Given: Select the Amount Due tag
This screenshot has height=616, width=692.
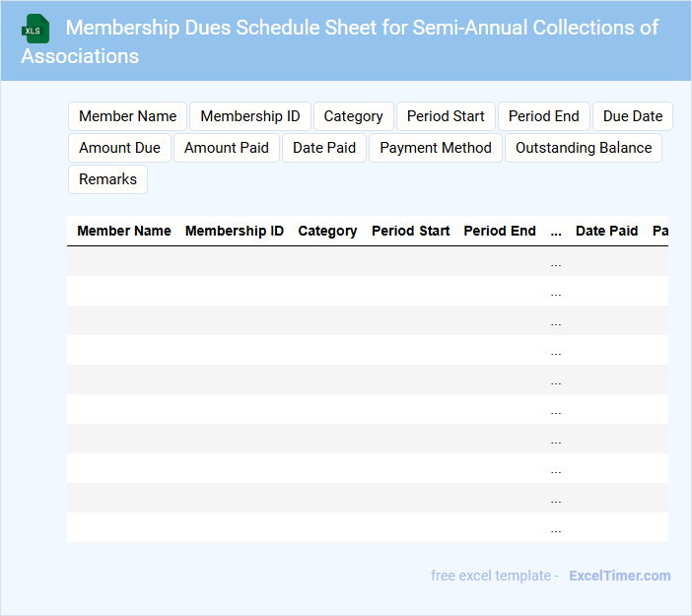Looking at the screenshot, I should pos(119,148).
